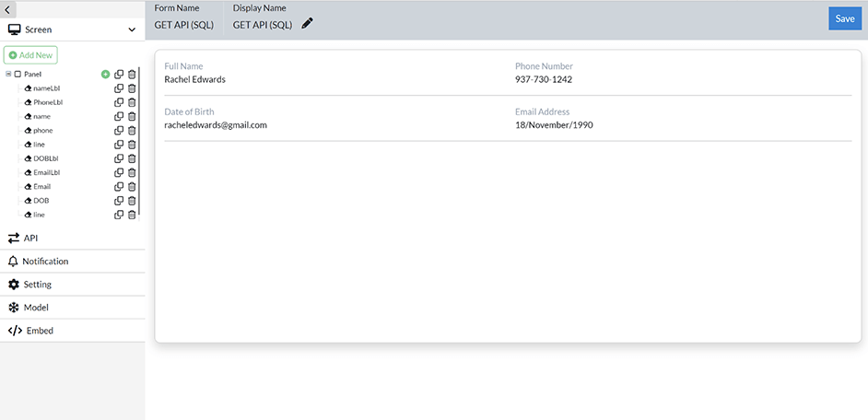The width and height of the screenshot is (868, 420).
Task: Delete the Panel with its trash icon
Action: pos(132,74)
